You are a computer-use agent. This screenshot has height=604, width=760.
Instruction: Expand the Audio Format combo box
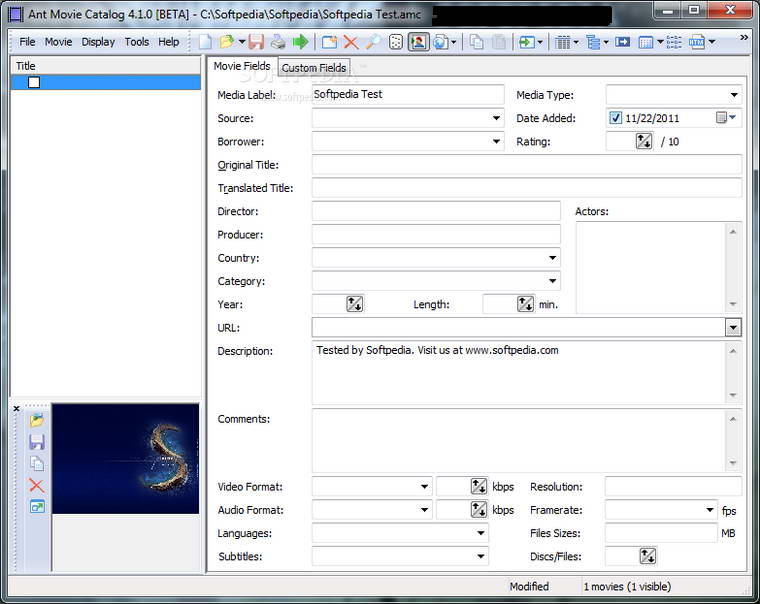424,510
